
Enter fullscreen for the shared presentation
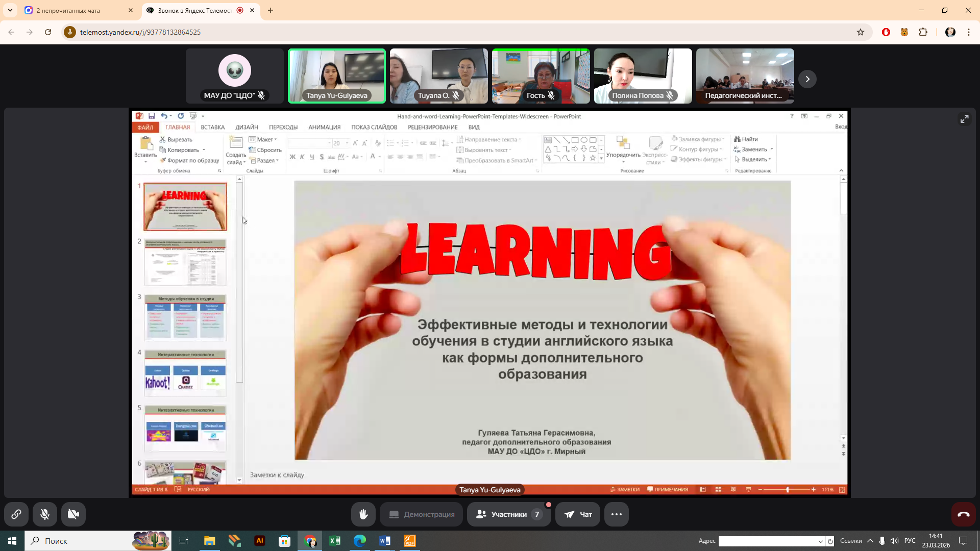coord(964,119)
